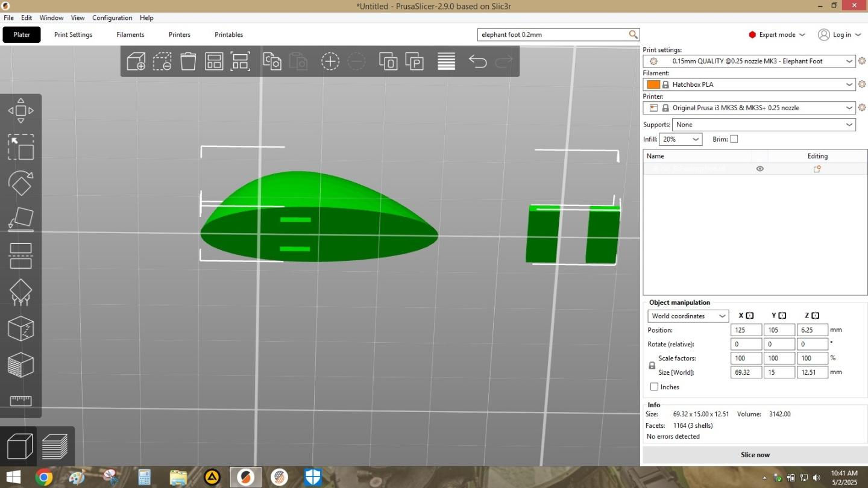Open the Cut tool
Image resolution: width=868 pixels, height=488 pixels.
(x=20, y=255)
